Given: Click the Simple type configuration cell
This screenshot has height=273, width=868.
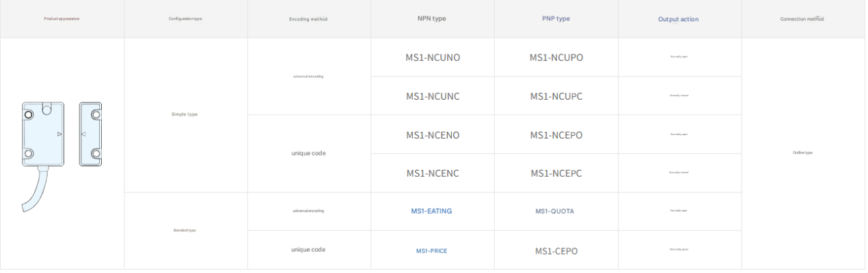Looking at the screenshot, I should 185,115.
